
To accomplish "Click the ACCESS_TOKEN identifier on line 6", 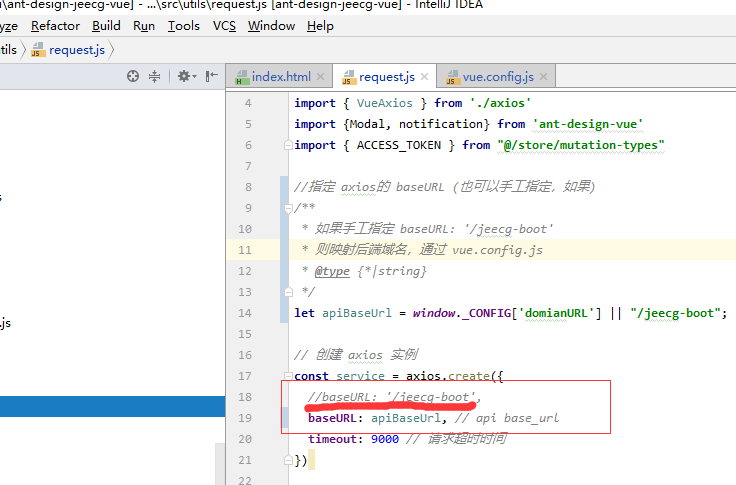I will coord(399,145).
